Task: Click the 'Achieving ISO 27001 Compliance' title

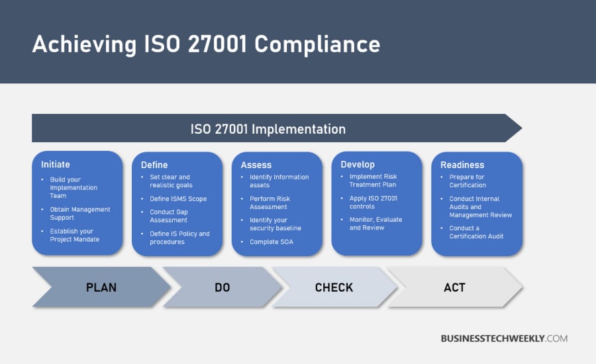Action: pyautogui.click(x=207, y=44)
